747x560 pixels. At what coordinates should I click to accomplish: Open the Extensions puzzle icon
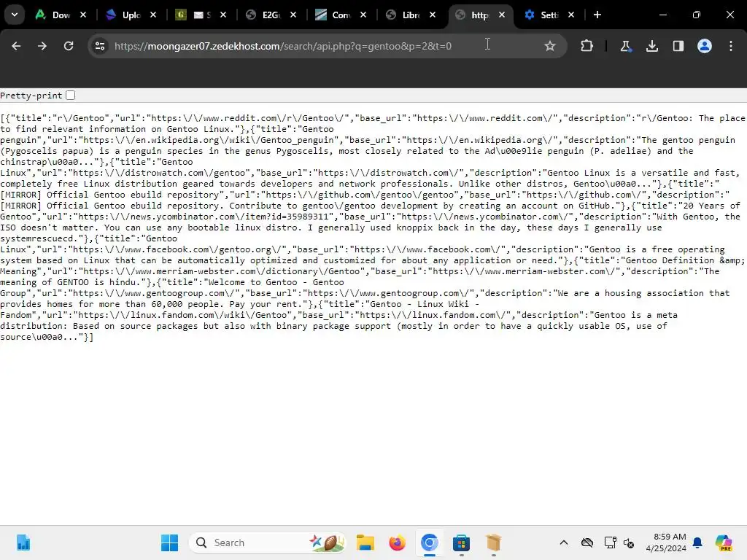(x=587, y=46)
